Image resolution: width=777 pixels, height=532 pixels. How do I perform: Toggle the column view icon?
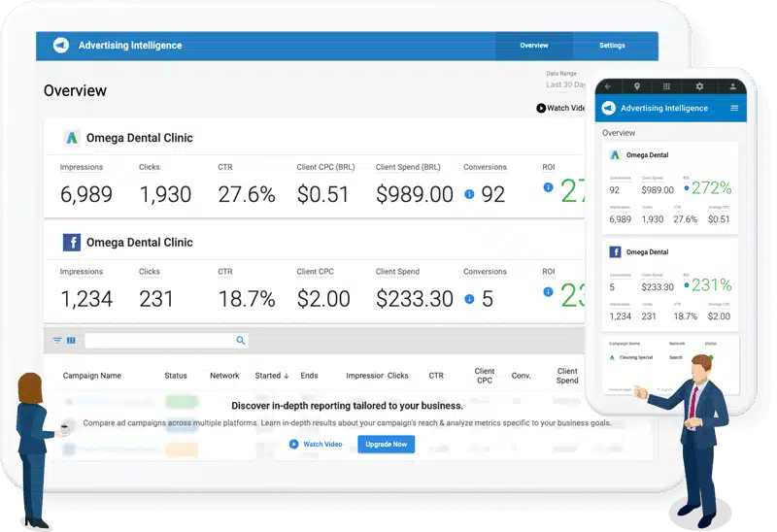pyautogui.click(x=71, y=341)
